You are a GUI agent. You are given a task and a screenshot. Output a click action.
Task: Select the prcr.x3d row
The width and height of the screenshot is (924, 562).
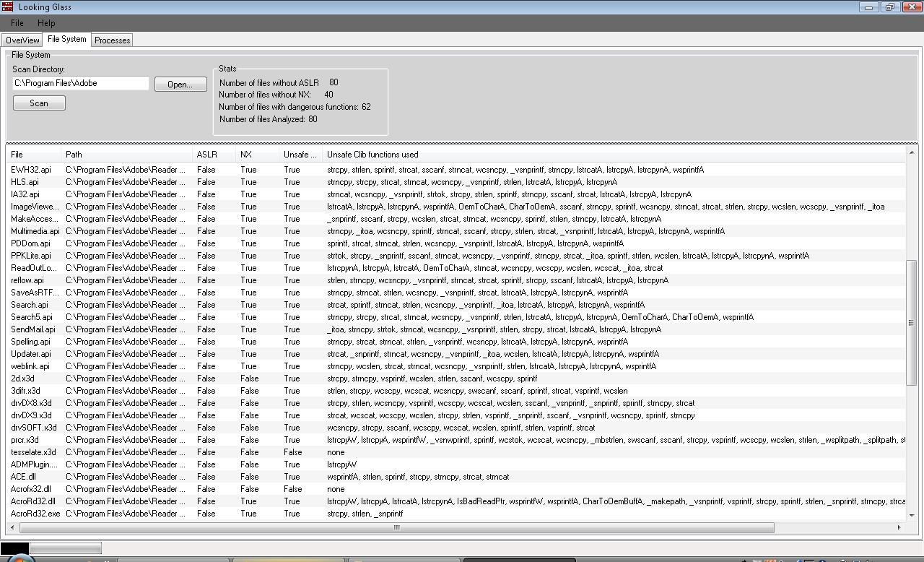coord(456,440)
